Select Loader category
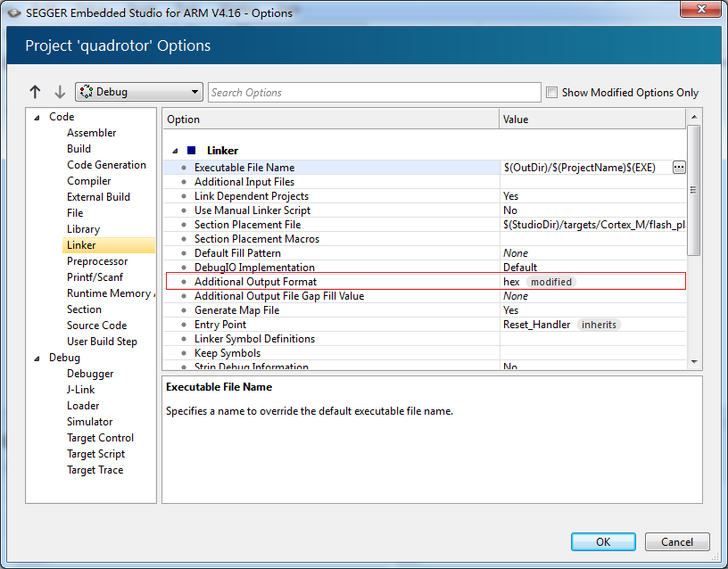This screenshot has width=728, height=569. pos(83,406)
